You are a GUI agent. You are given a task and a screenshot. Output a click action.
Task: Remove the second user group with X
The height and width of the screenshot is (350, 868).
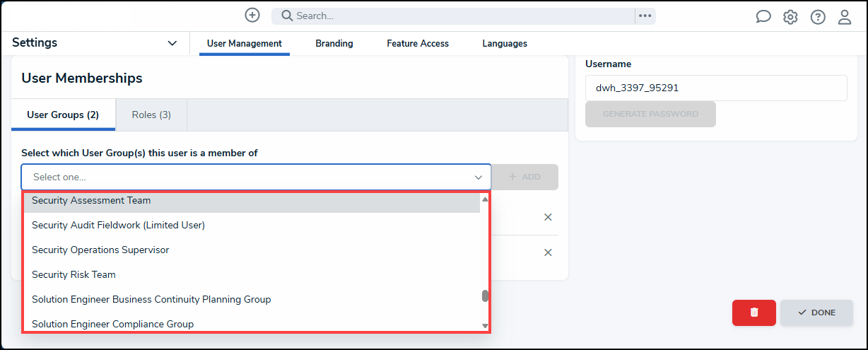pyautogui.click(x=548, y=252)
